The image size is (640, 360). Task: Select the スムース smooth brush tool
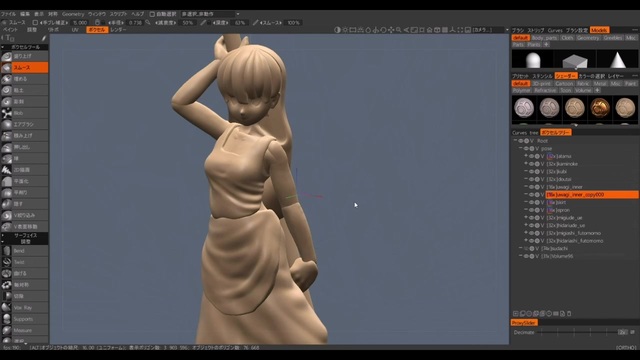[x=24, y=67]
